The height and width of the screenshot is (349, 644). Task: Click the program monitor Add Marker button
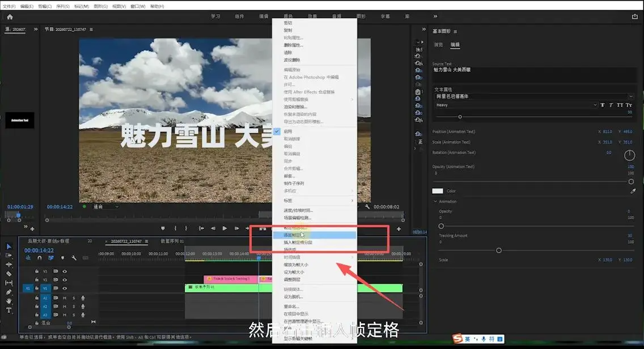click(163, 228)
